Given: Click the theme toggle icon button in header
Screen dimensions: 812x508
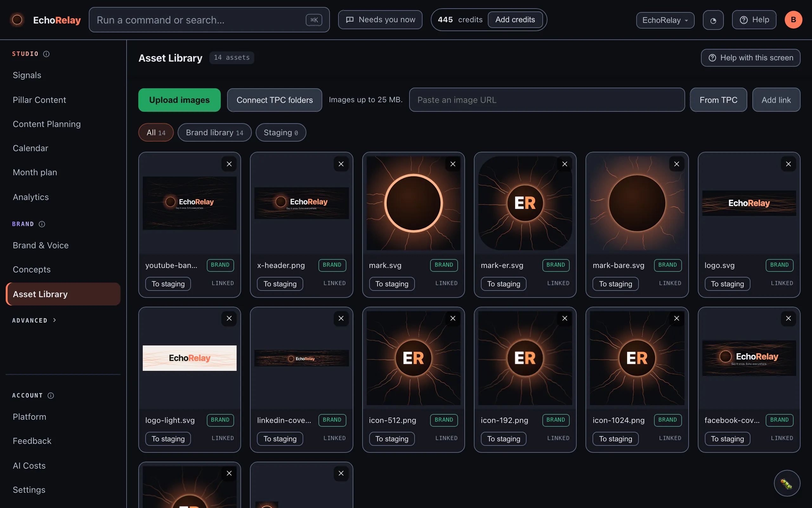Looking at the screenshot, I should [x=713, y=20].
